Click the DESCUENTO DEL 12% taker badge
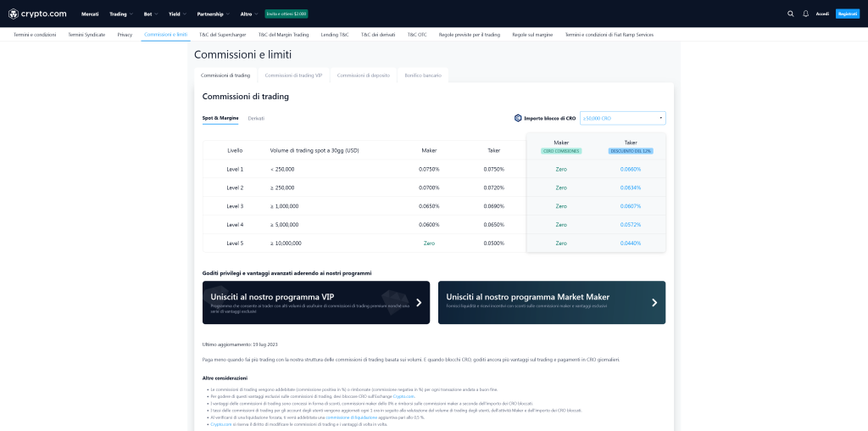 (631, 151)
